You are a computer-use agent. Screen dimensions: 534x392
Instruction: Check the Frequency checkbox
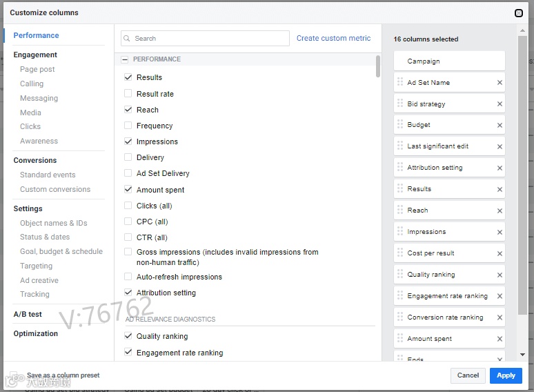(x=128, y=126)
